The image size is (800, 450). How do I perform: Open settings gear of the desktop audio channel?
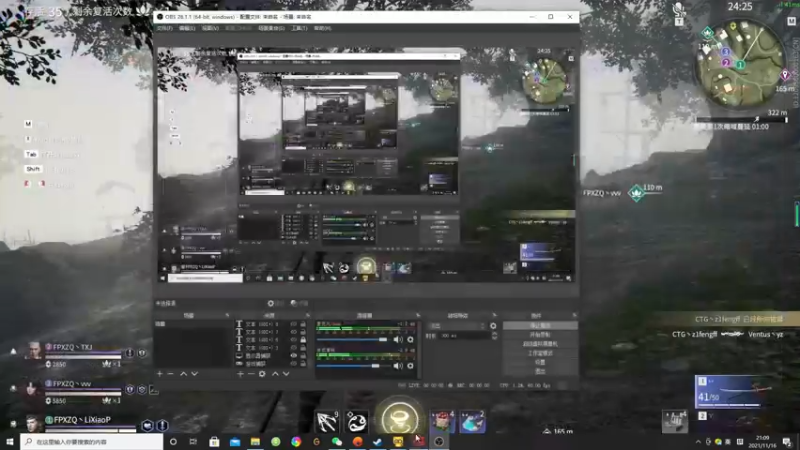(411, 366)
